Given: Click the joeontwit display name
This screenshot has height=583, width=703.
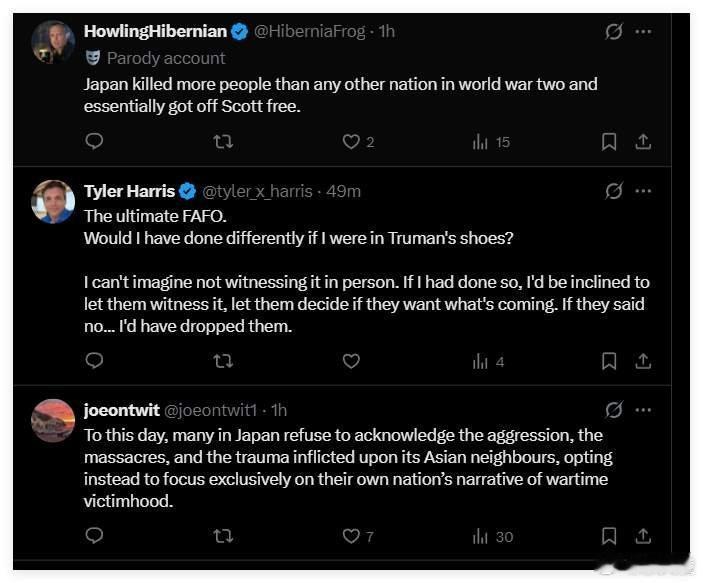Looking at the screenshot, I should (x=121, y=410).
